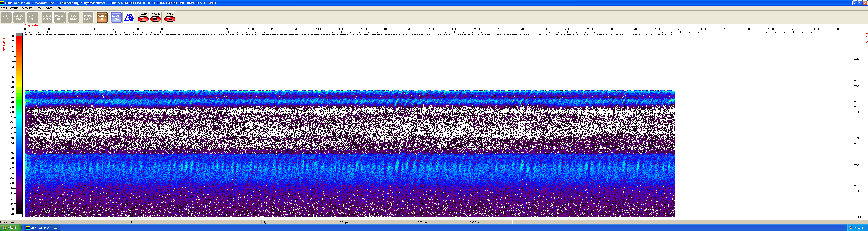
Task: Click the range scale on the right
Action: point(858,125)
